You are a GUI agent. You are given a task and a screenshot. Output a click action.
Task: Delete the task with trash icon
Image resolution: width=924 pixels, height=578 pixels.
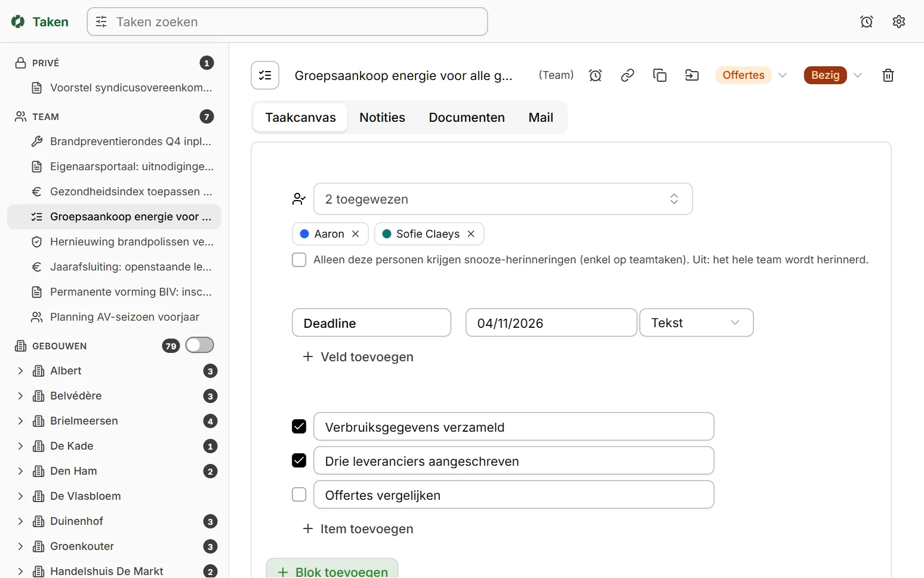click(888, 75)
